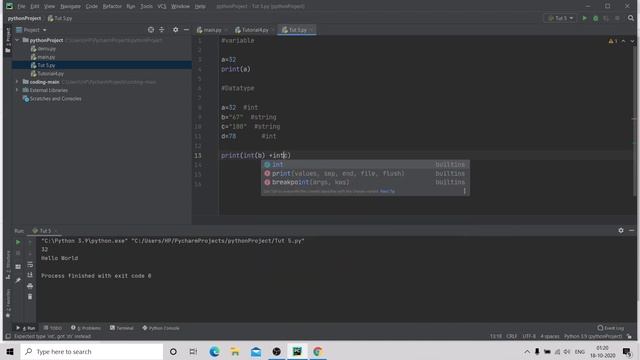Go to next highlighted error arrow
Screen dimensions: 640x360
click(x=632, y=41)
